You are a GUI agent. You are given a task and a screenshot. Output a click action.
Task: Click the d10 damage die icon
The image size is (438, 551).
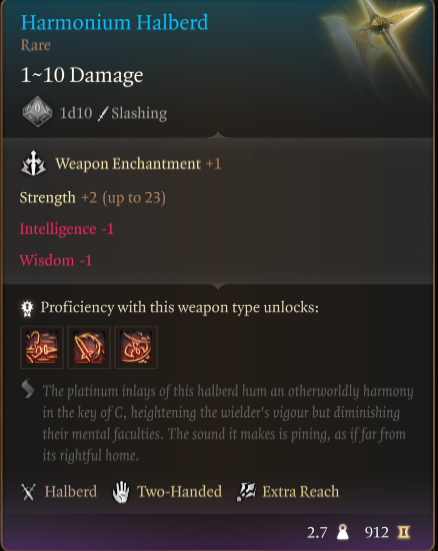37,112
